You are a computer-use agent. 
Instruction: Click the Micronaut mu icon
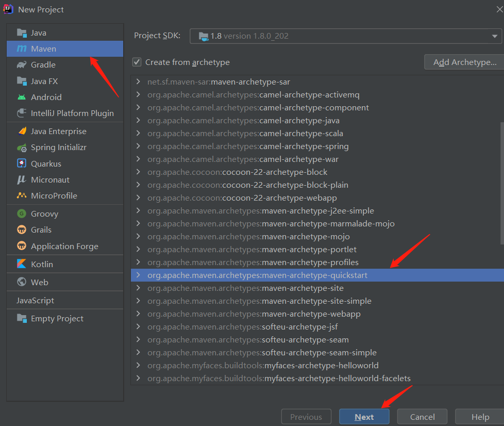point(22,179)
